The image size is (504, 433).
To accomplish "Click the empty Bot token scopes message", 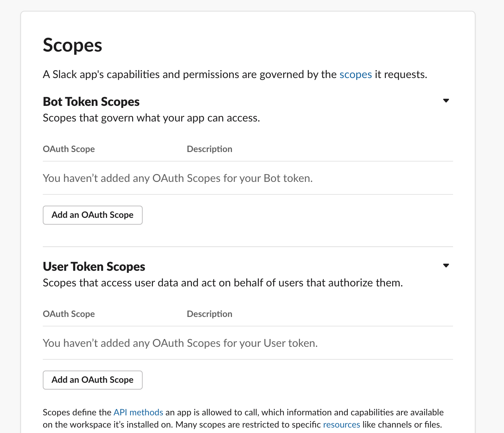I will [x=178, y=178].
